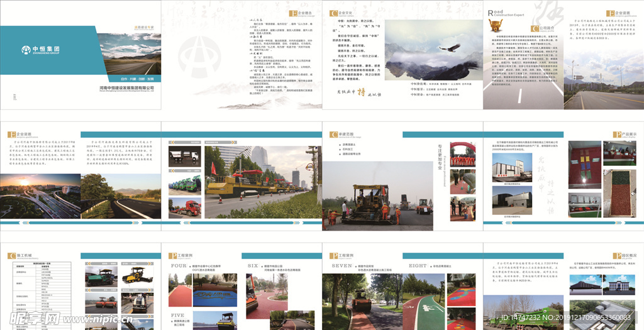Click the FOUR project case label
This screenshot has height=330, width=644.
179,265
